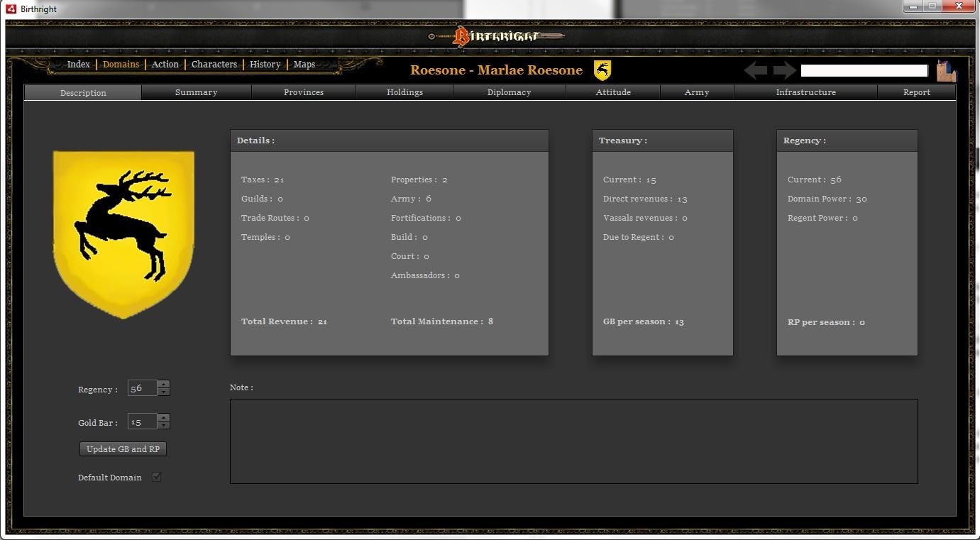Click the Total Maintenance: 8 line

coord(442,321)
